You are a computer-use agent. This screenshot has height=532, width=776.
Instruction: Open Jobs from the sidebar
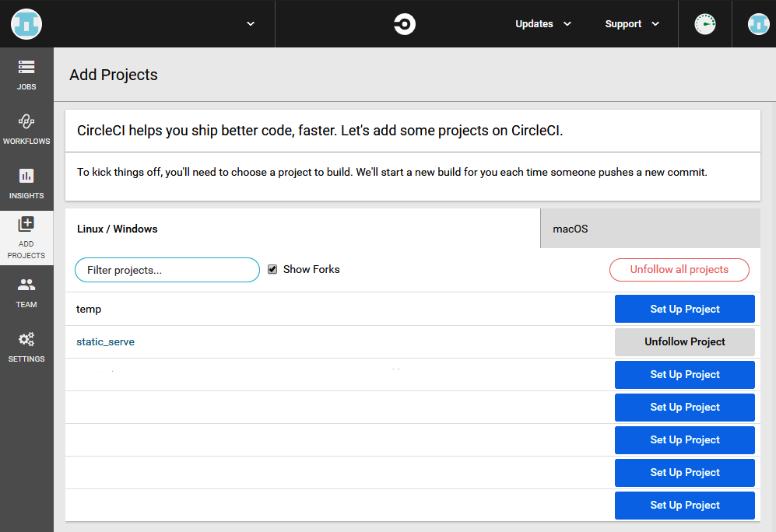click(x=26, y=75)
